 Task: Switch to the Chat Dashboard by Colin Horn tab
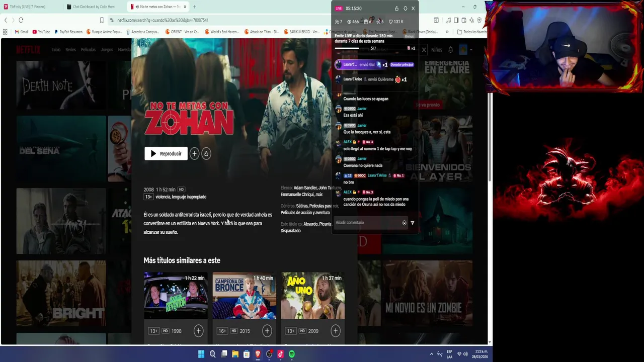coord(94,7)
